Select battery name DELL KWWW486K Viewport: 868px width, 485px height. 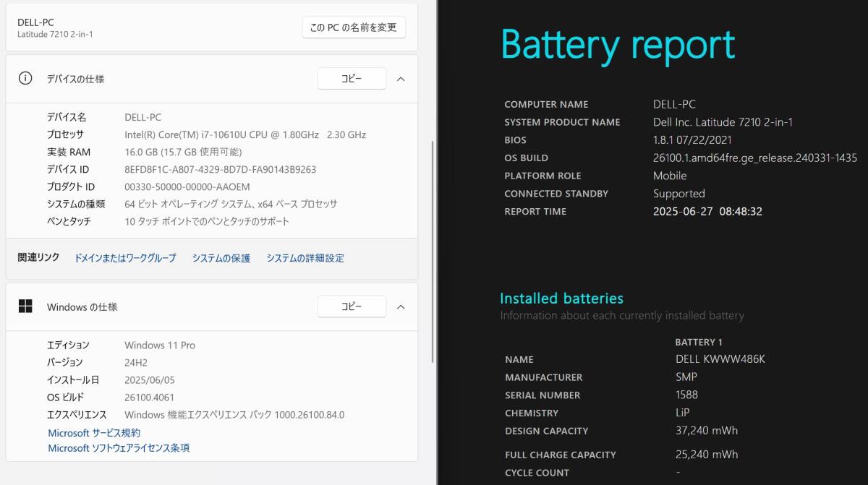[x=720, y=359]
